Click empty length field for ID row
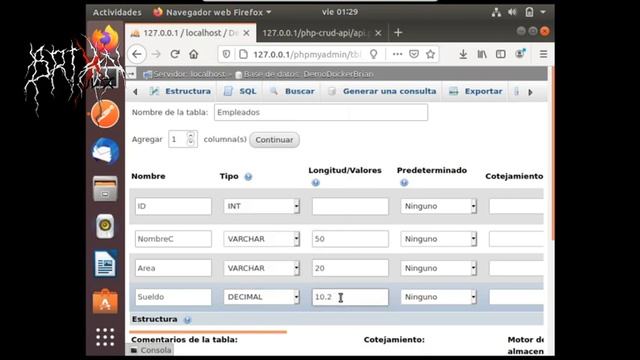Viewport: 640px width, 360px height. 350,206
